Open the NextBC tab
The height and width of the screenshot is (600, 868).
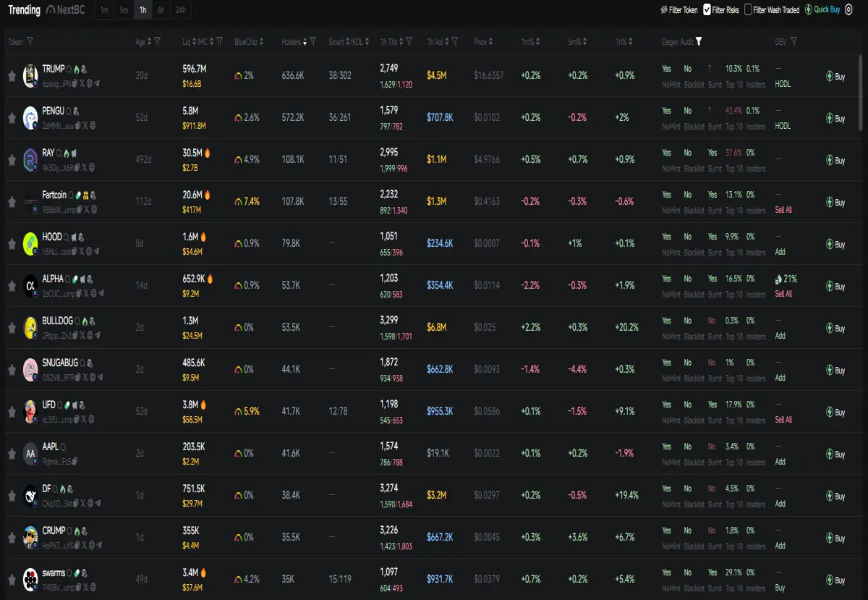[66, 10]
